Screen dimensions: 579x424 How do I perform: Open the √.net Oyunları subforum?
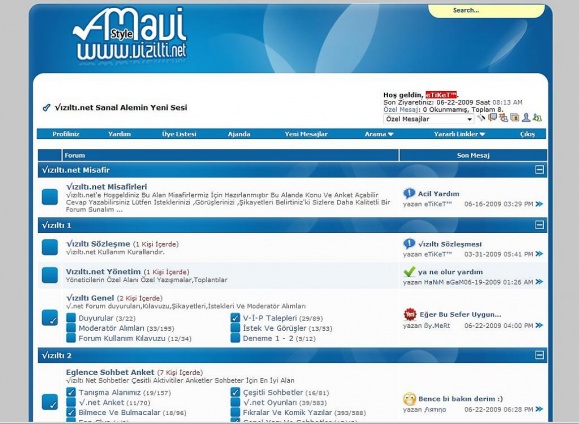click(270, 402)
